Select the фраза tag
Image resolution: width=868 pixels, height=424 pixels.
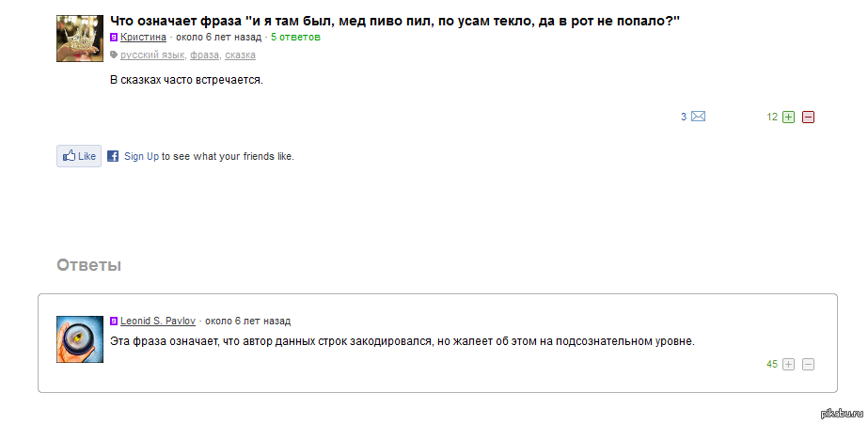click(x=204, y=55)
